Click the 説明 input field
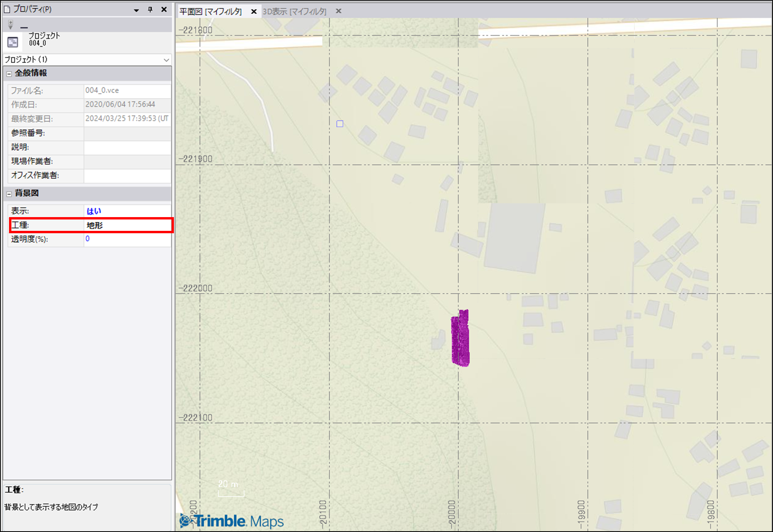Image resolution: width=773 pixels, height=532 pixels. tap(127, 147)
